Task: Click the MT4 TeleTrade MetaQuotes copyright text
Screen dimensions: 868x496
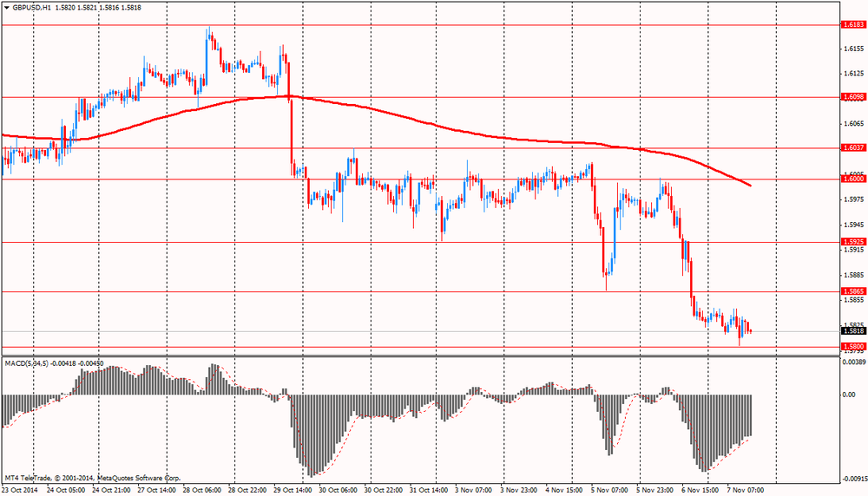Action: tap(93, 478)
